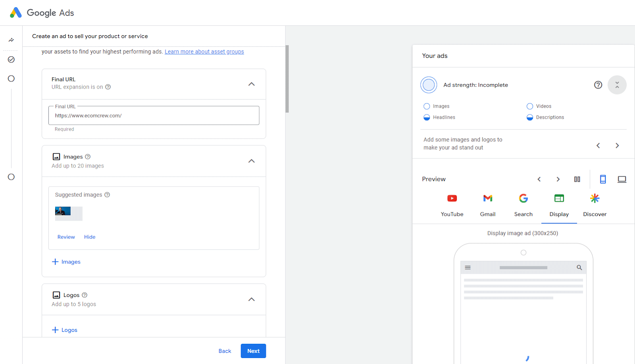Viewport: 635px width, 364px height.
Task: Click the blue Next button
Action: [253, 351]
